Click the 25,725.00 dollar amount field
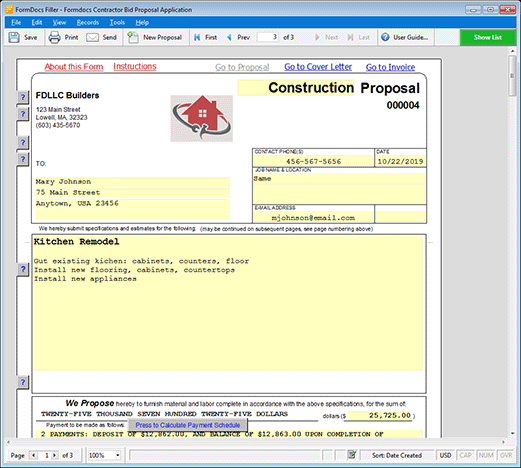This screenshot has width=521, height=468. pyautogui.click(x=380, y=415)
